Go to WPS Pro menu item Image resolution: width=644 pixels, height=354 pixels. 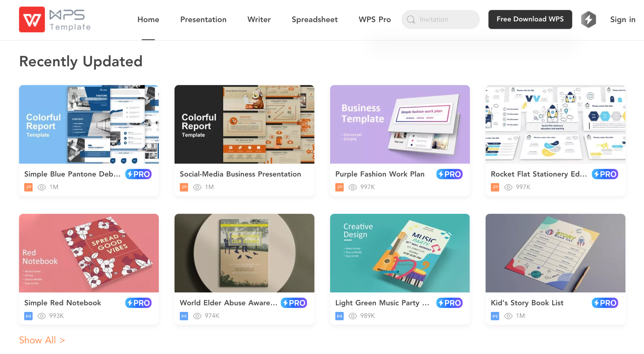click(375, 19)
